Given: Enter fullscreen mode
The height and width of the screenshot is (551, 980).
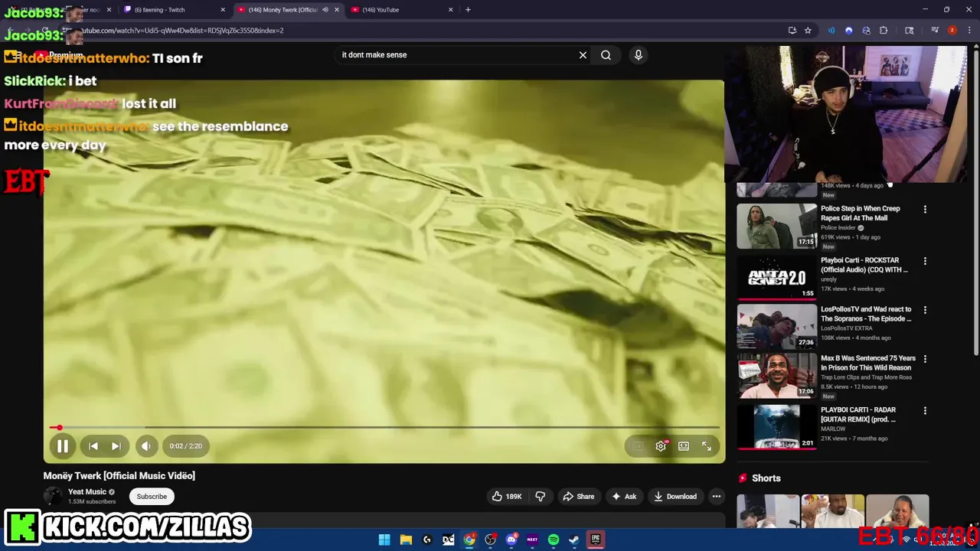Looking at the screenshot, I should pos(707,446).
